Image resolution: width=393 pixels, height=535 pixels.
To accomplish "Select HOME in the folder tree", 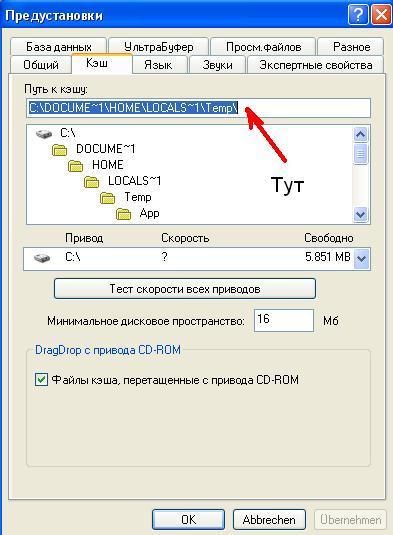I will click(x=108, y=165).
